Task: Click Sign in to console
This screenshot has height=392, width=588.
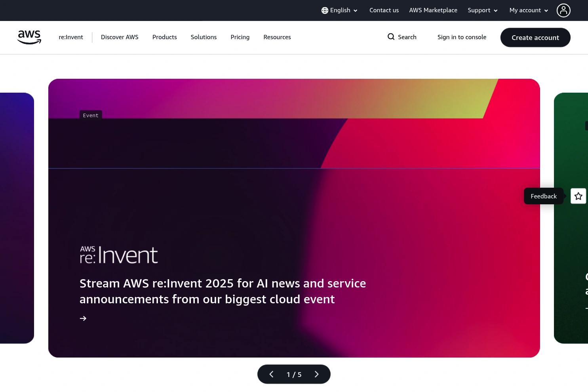Action: (x=462, y=37)
